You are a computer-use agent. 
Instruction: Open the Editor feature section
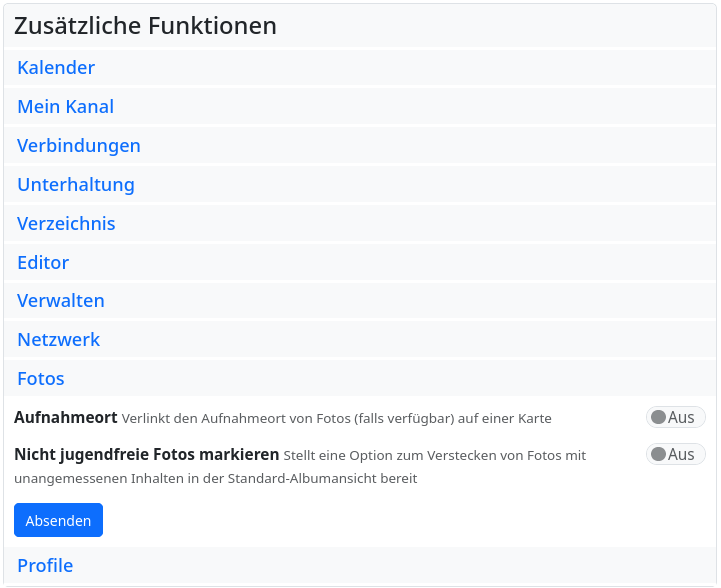tap(43, 263)
